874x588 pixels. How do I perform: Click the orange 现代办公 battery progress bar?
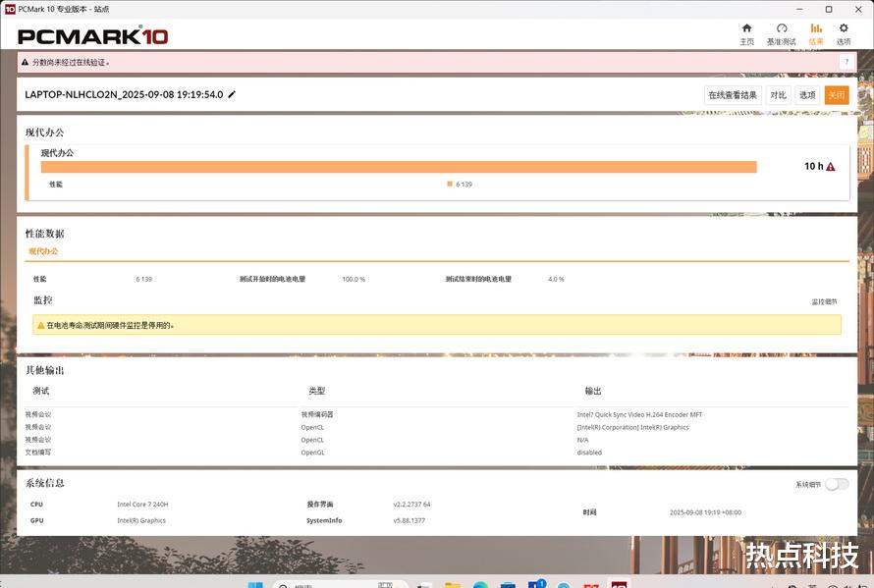(399, 167)
